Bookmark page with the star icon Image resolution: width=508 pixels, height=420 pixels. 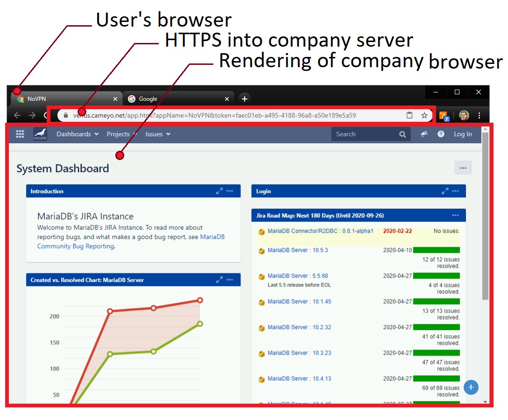(424, 115)
